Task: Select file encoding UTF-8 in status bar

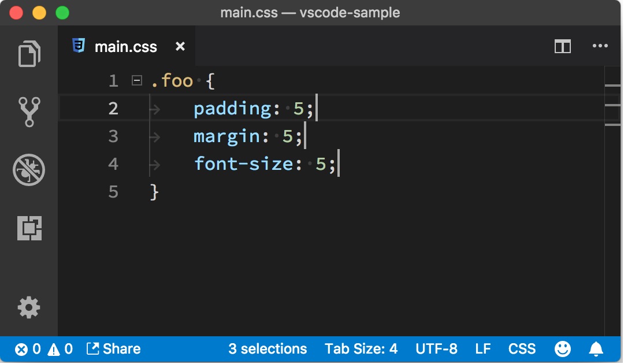Action: pyautogui.click(x=436, y=349)
